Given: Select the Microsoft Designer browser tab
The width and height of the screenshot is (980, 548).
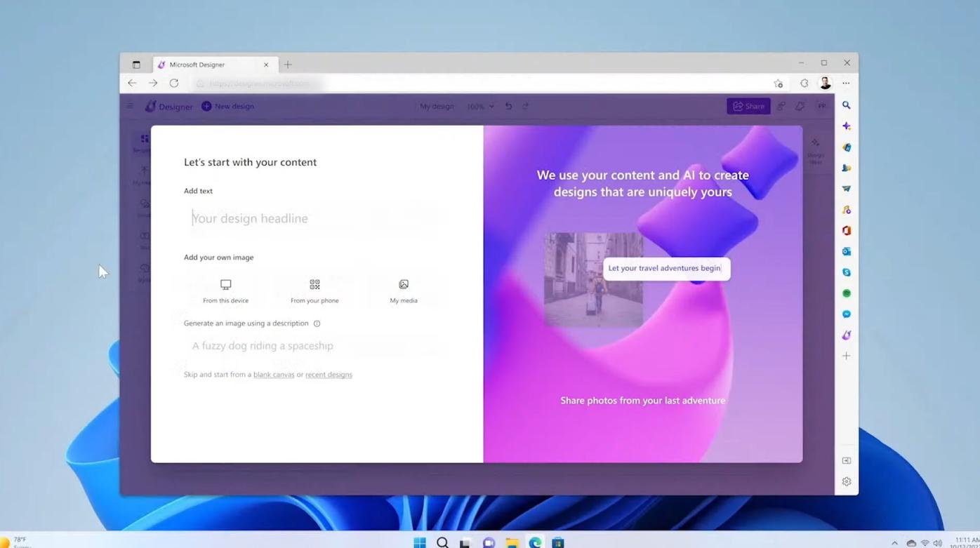Looking at the screenshot, I should pos(207,64).
